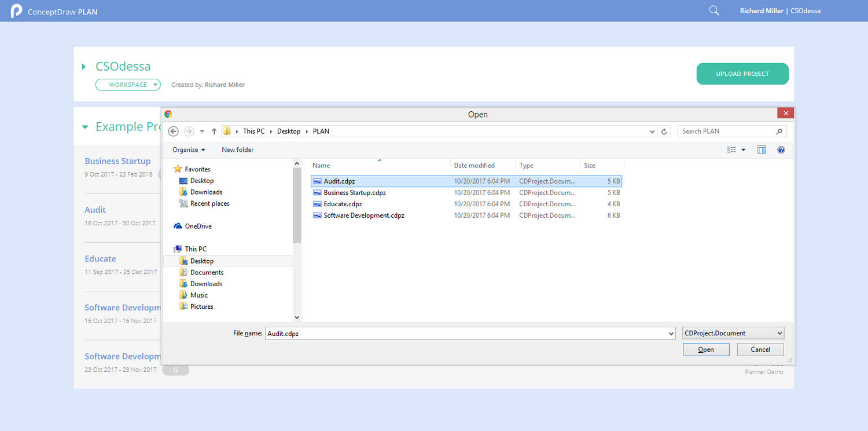Image resolution: width=868 pixels, height=431 pixels.
Task: Refresh the PLAN folder listing
Action: [664, 132]
